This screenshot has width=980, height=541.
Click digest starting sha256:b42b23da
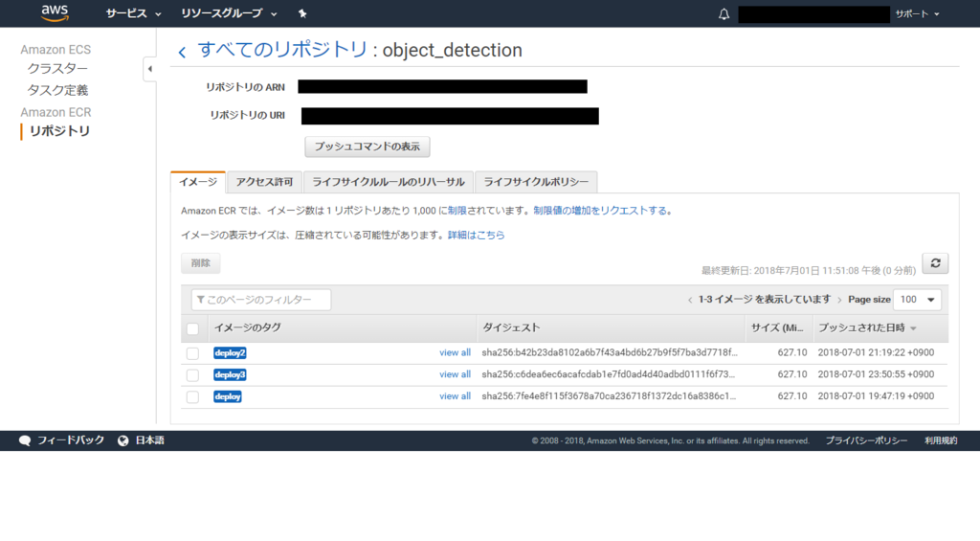[x=610, y=352]
